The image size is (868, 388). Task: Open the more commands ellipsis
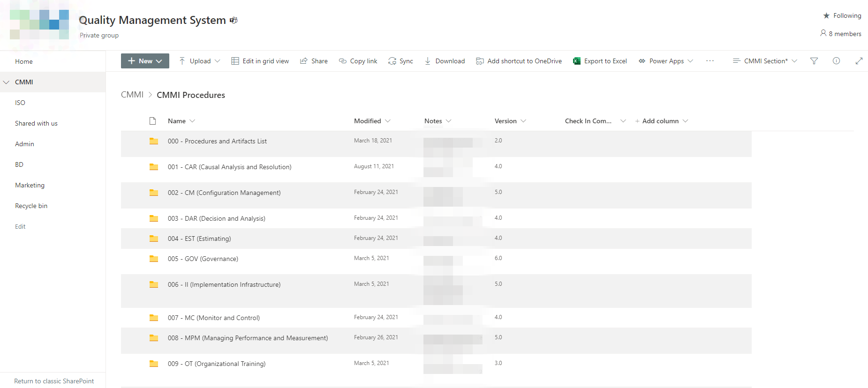click(x=710, y=61)
